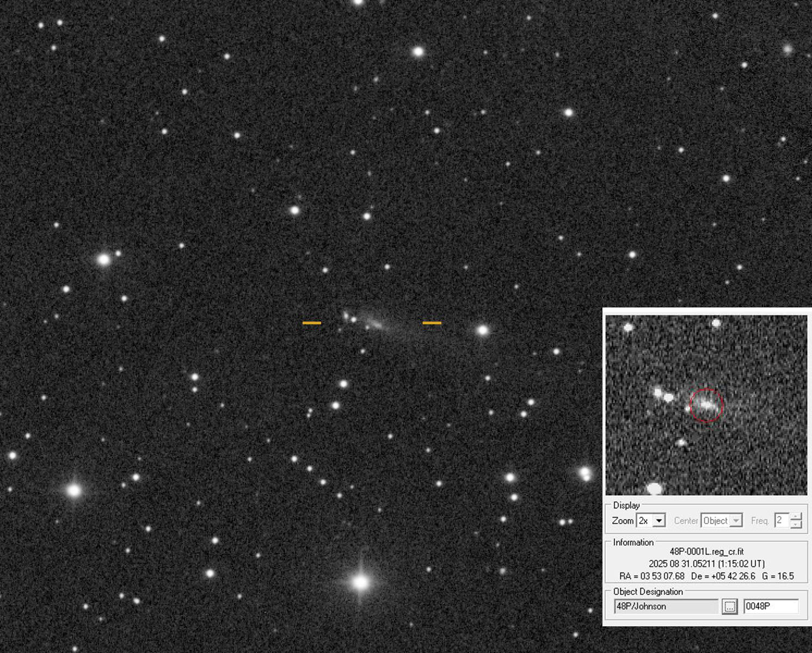Expand the Center Object combo box
812x653 pixels.
[736, 521]
